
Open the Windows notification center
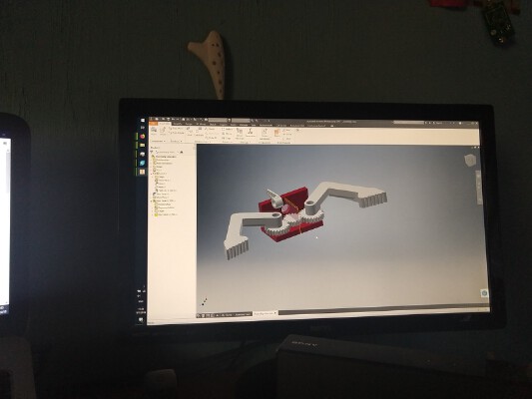[141, 319]
